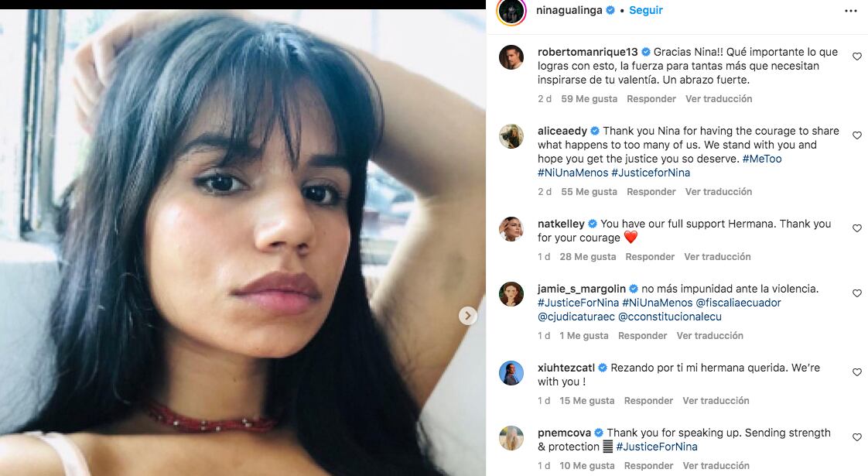The height and width of the screenshot is (476, 868).
Task: Open the ninagualinga username link
Action: (x=569, y=11)
